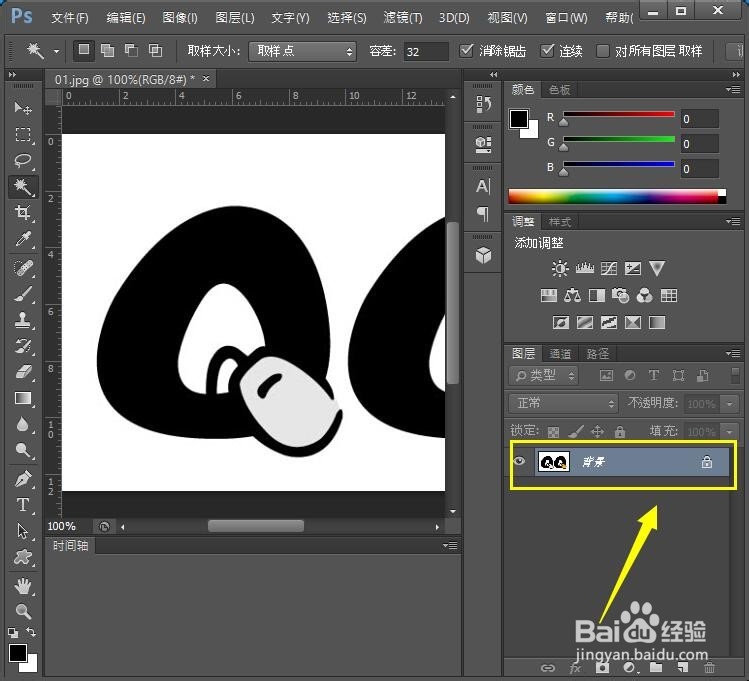Open the layer filter 类型 dropdown
The image size is (749, 681).
point(544,376)
